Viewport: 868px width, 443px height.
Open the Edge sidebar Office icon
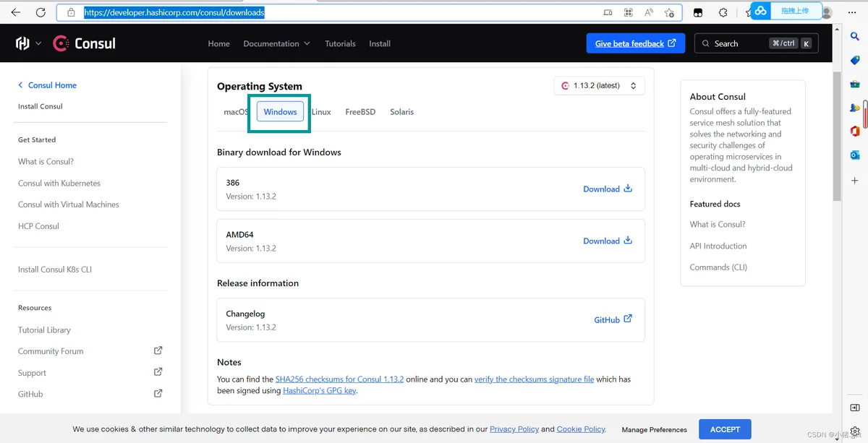(854, 131)
